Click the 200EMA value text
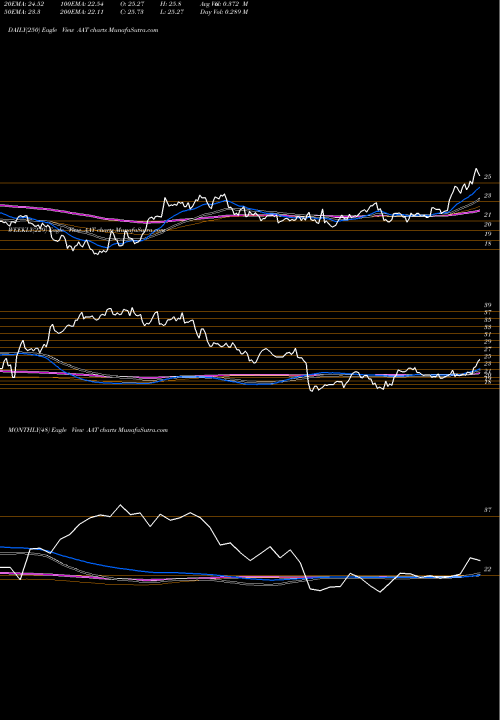The width and height of the screenshot is (500, 720). pos(84,12)
